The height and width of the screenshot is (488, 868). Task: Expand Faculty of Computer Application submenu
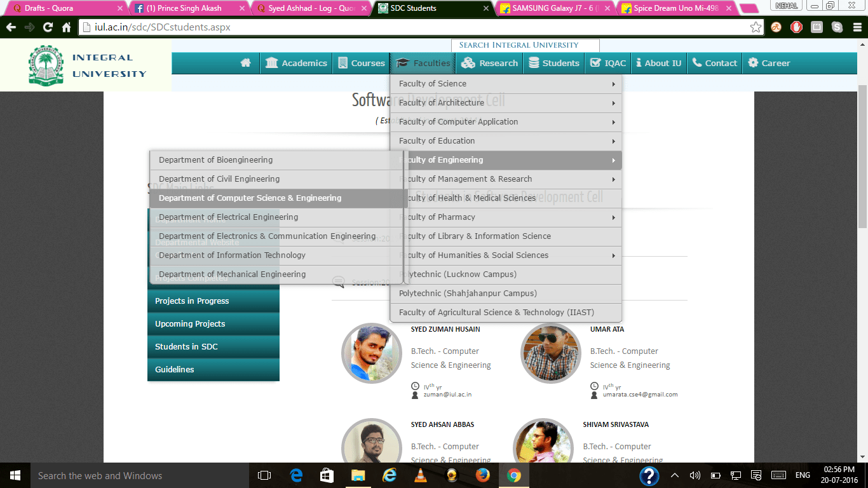click(506, 122)
